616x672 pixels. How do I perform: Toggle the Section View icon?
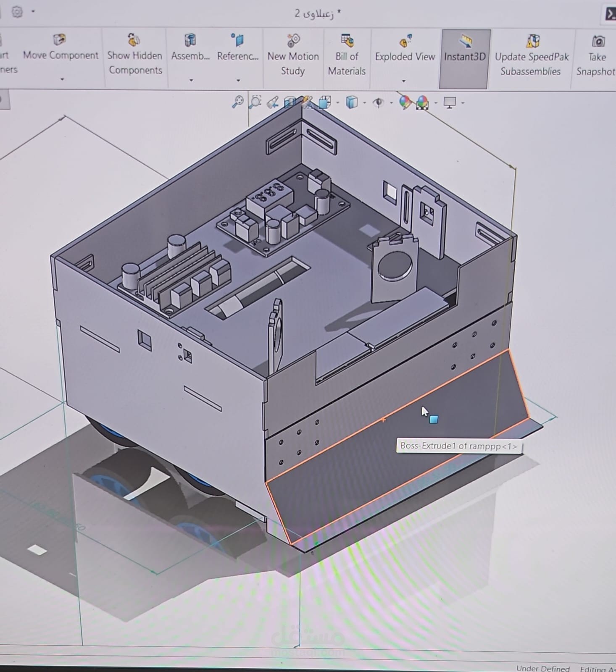click(290, 102)
